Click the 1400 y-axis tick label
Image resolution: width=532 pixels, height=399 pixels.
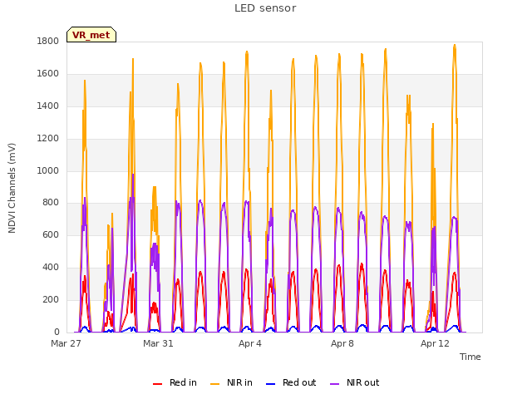(x=48, y=106)
